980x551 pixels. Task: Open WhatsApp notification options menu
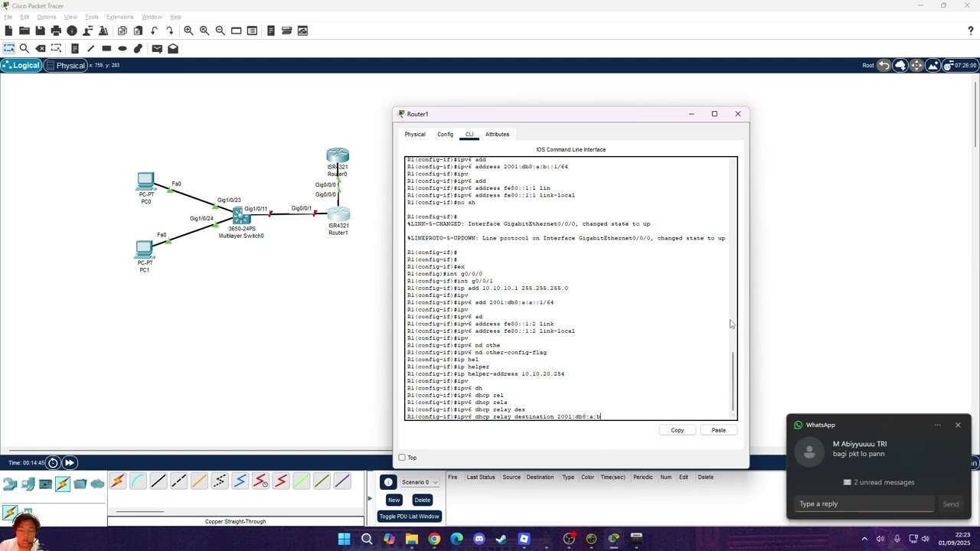tap(937, 425)
